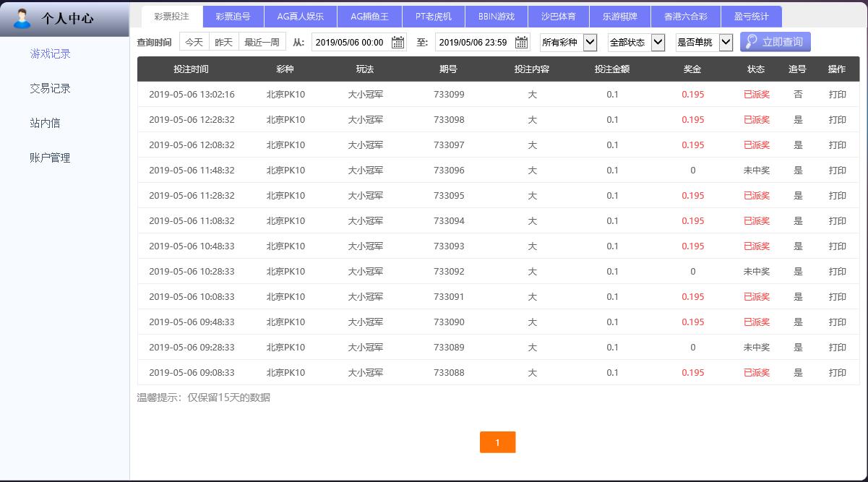Open the 所有彩种 lottery type dropdown
The width and height of the screenshot is (868, 482).
point(569,43)
